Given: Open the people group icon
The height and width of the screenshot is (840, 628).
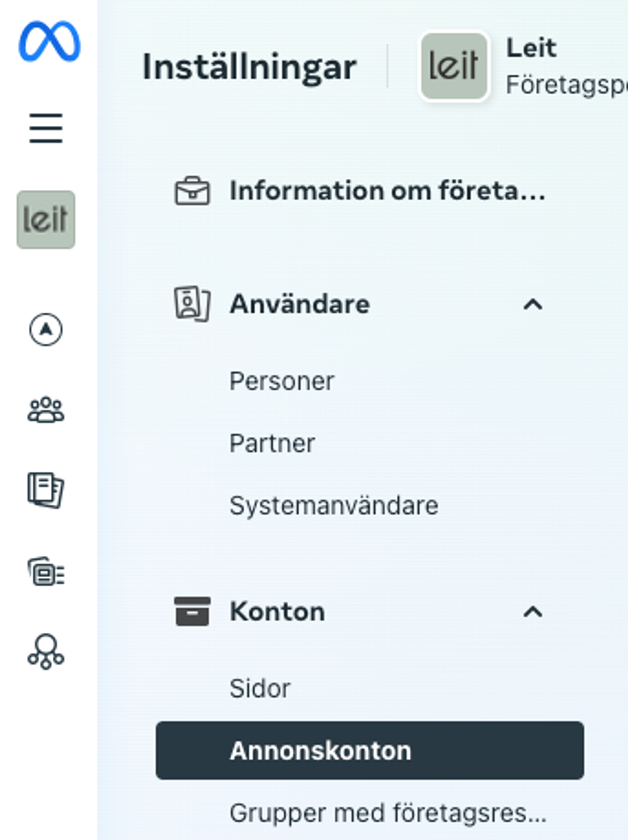Looking at the screenshot, I should point(46,410).
